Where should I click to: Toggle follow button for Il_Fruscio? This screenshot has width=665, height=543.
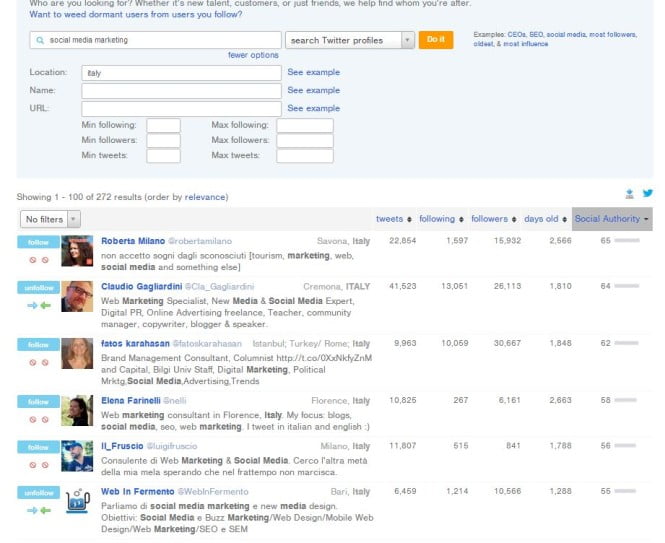[38, 447]
